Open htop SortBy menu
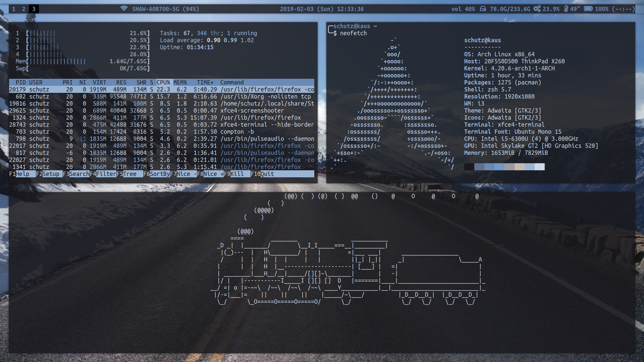This screenshot has height=362, width=644. coord(157,174)
